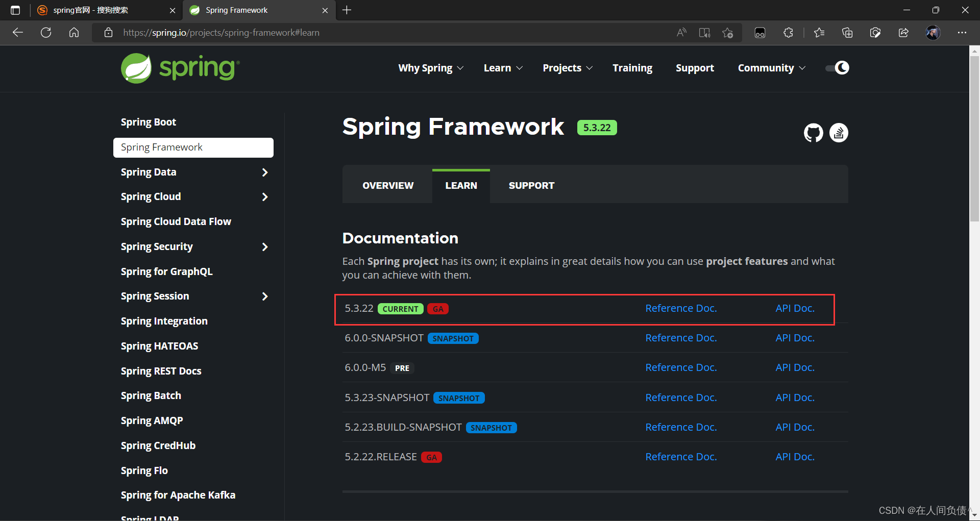Open Spring REST Docs project
The image size is (980, 521).
click(161, 371)
